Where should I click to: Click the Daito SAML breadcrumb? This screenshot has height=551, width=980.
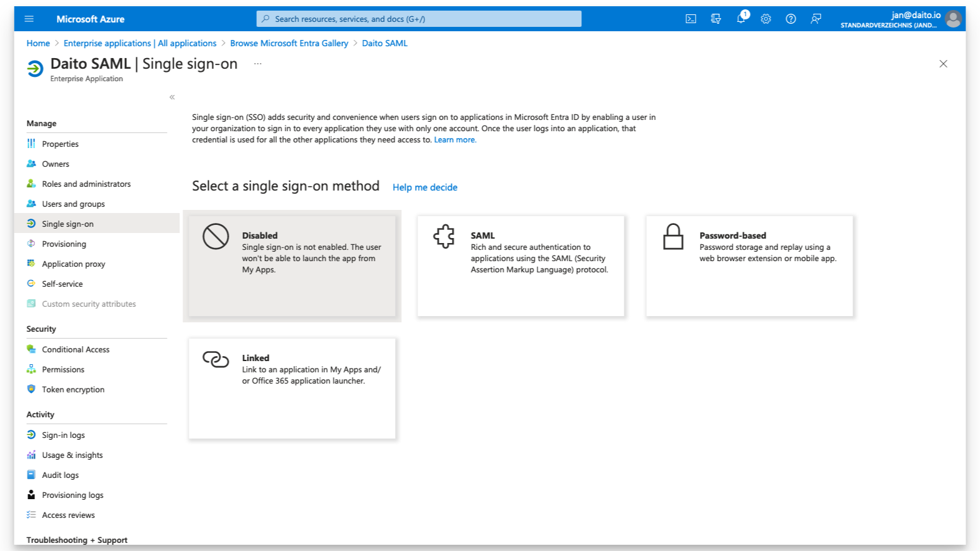click(x=384, y=43)
